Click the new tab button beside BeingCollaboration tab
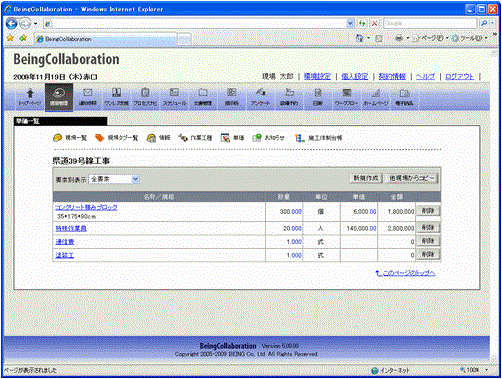 (x=184, y=39)
